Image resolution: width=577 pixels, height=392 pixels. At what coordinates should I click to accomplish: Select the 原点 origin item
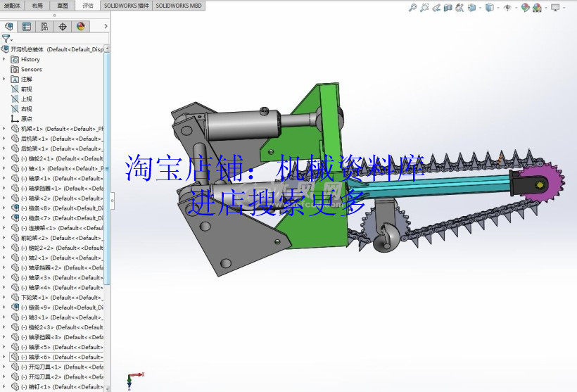22,118
